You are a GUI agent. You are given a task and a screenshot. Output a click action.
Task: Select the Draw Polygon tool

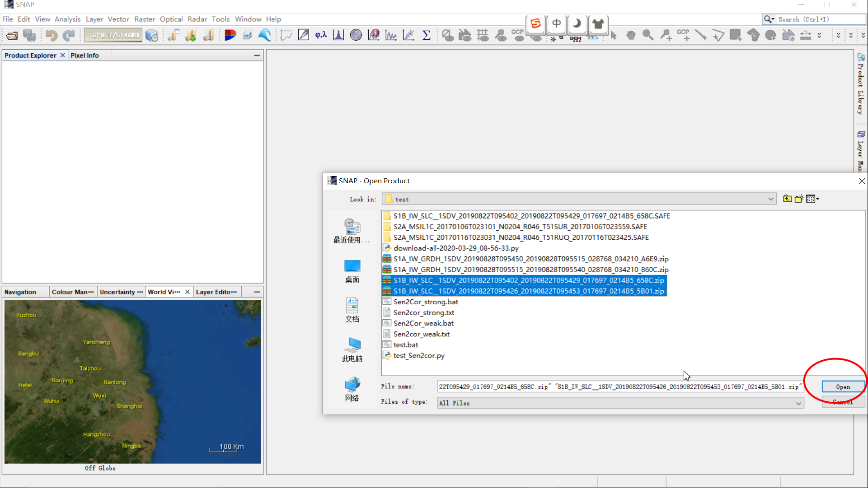point(753,35)
